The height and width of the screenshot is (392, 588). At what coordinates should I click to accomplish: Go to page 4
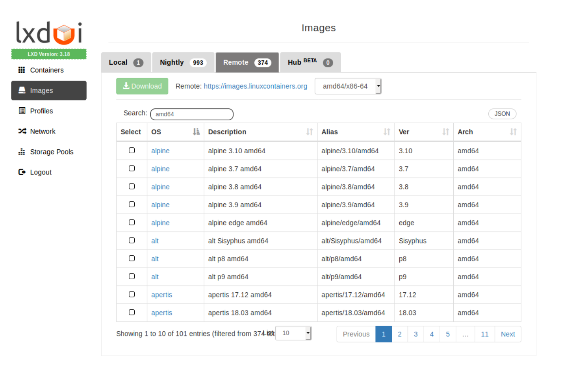click(432, 334)
